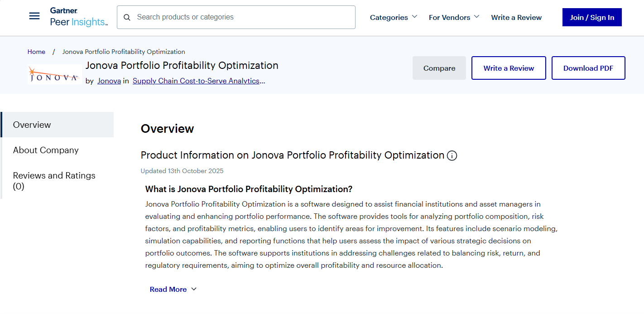This screenshot has width=644, height=314.
Task: Open Write a Review in top navigation
Action: click(516, 17)
